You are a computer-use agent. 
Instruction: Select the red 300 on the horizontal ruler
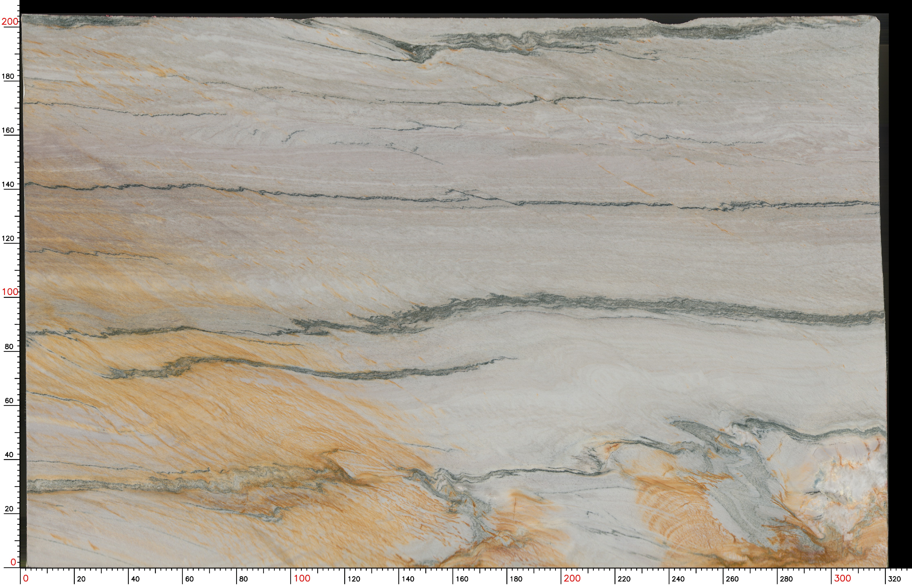[842, 578]
